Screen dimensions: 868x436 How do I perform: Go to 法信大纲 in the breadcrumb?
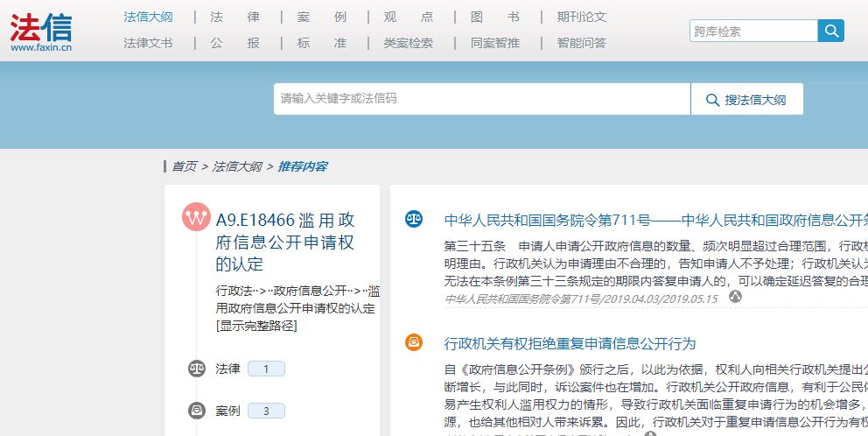237,166
